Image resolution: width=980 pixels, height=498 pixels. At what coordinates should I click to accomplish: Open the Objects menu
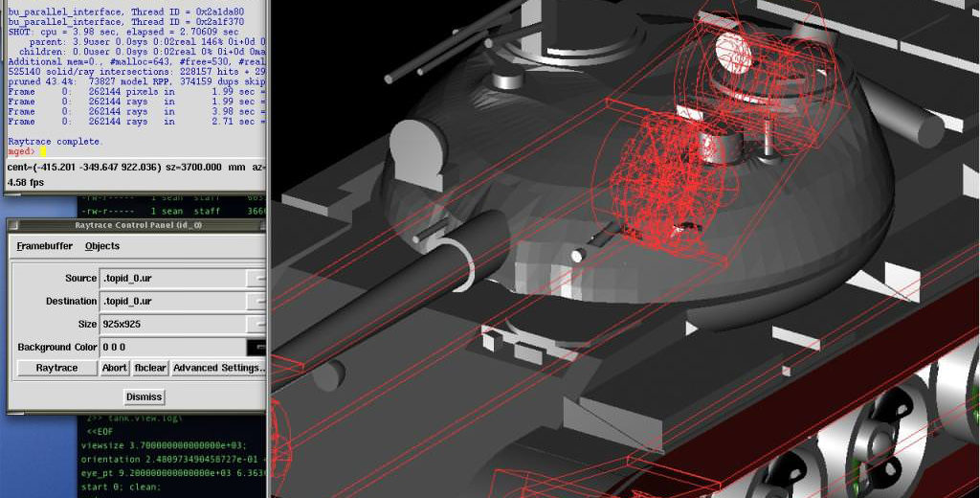click(102, 246)
